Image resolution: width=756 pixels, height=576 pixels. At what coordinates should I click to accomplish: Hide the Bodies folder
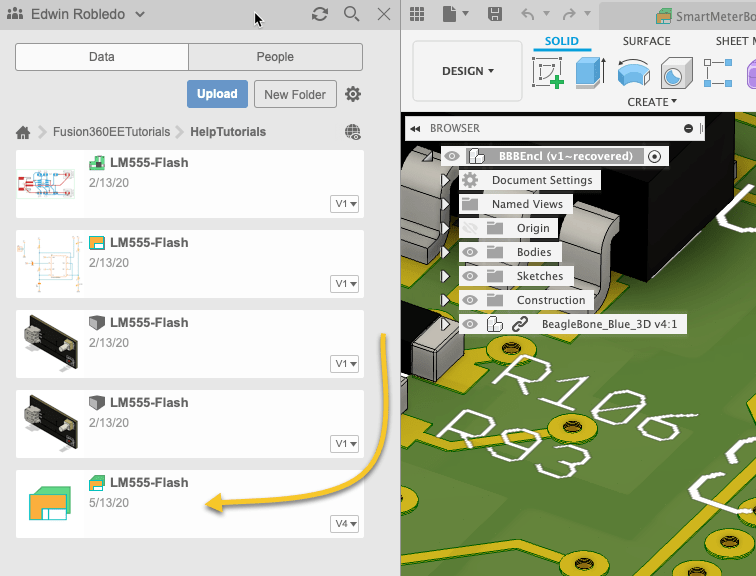point(470,252)
